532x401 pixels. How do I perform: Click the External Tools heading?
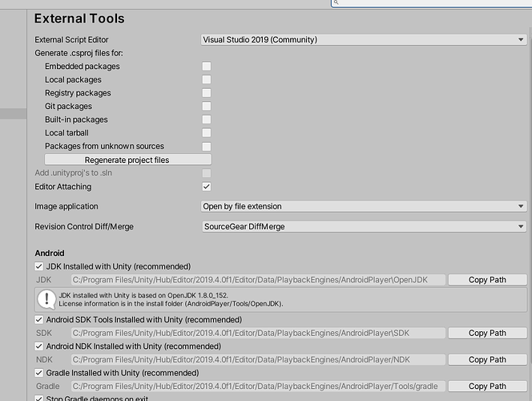pos(79,18)
